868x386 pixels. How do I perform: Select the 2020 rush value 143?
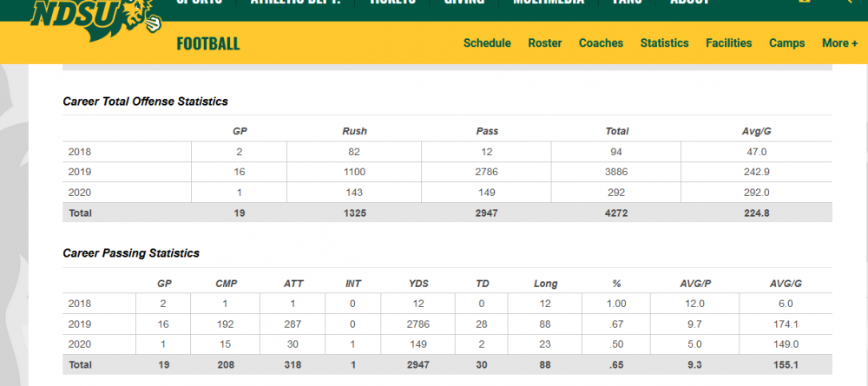[354, 193]
